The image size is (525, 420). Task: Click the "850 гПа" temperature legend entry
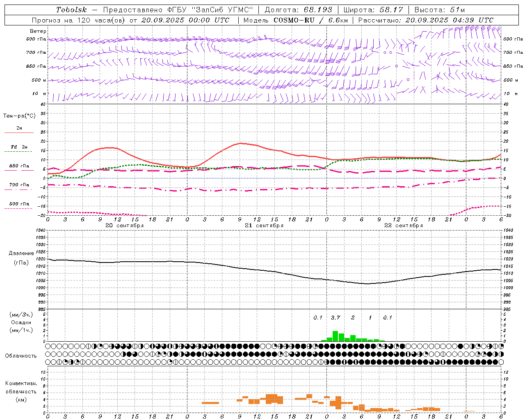(x=19, y=166)
